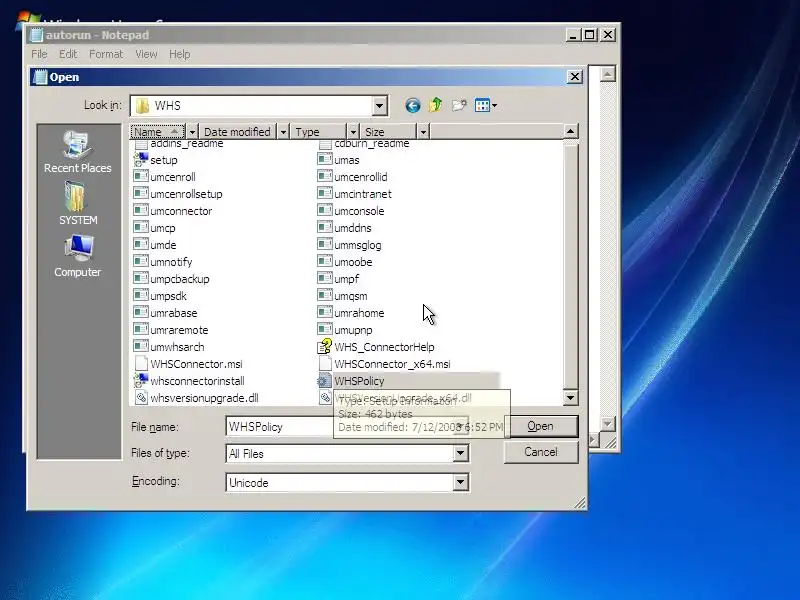Select the umpcbackup file icon

click(141, 279)
